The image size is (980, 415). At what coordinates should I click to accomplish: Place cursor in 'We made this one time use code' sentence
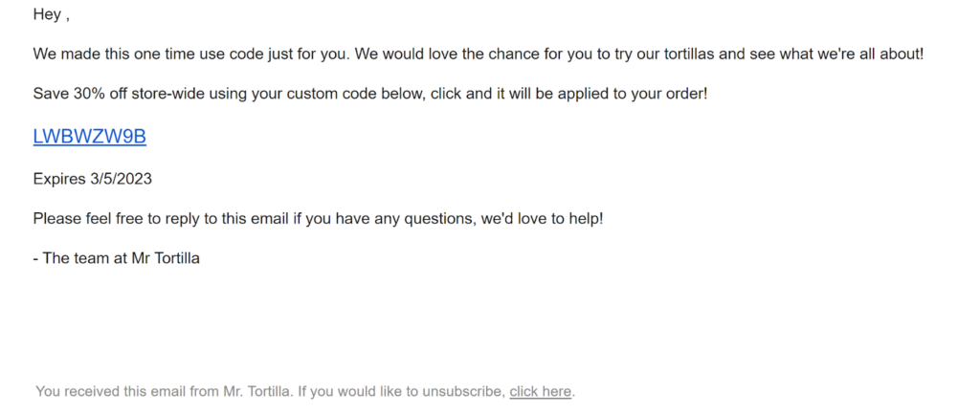click(x=479, y=54)
